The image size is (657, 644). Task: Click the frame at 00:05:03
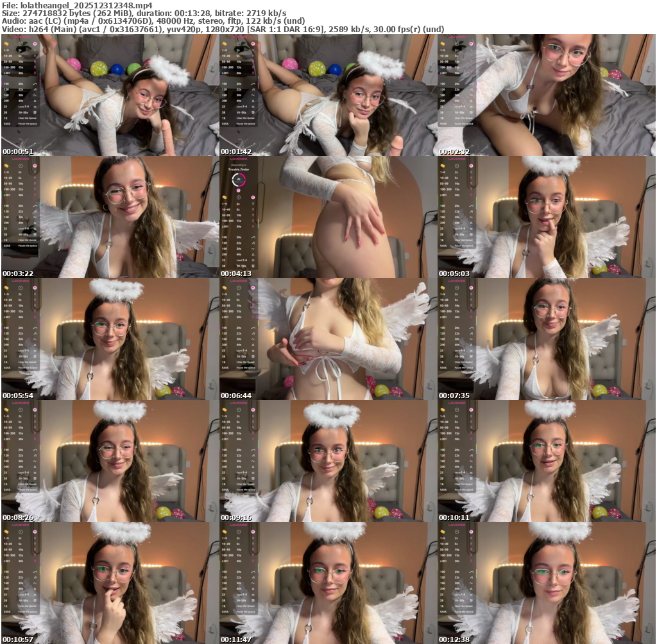[x=546, y=217]
